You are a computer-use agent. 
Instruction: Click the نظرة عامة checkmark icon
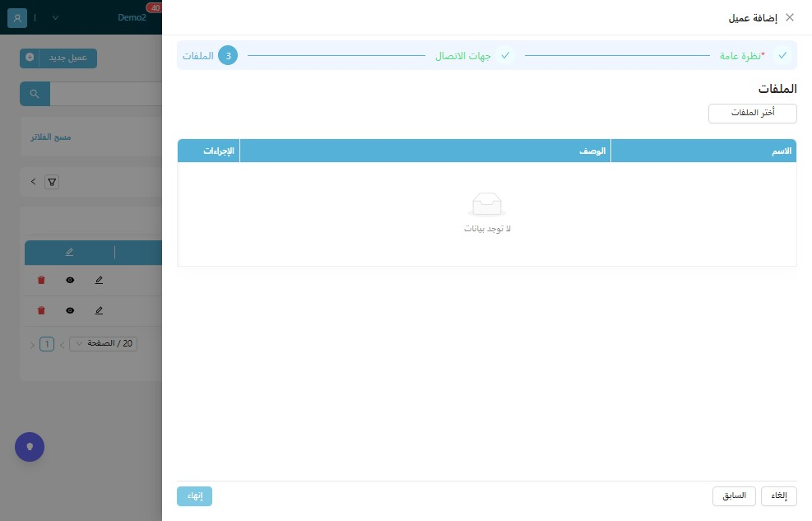[x=782, y=55]
